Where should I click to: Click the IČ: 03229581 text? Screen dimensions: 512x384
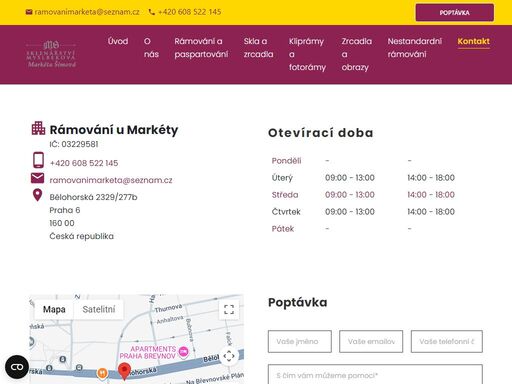(x=74, y=144)
